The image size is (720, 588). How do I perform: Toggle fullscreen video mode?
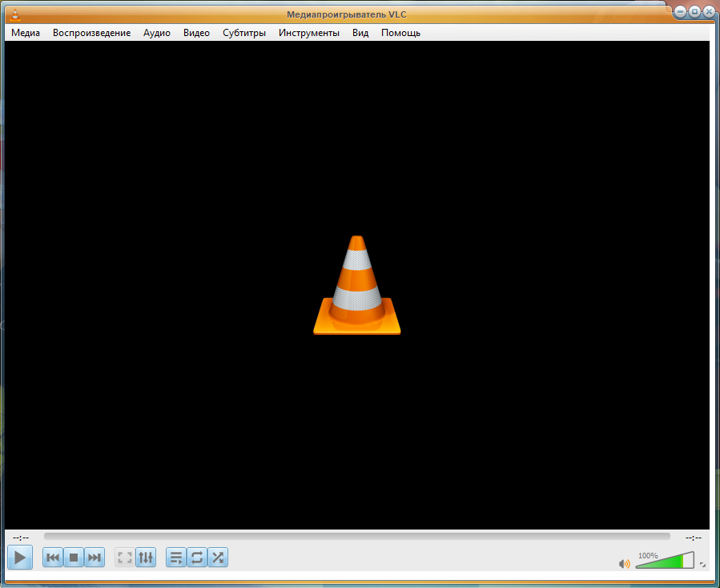tap(124, 558)
